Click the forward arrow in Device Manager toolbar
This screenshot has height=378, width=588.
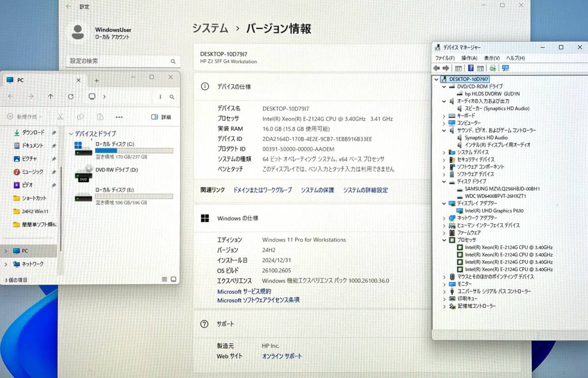coord(446,68)
